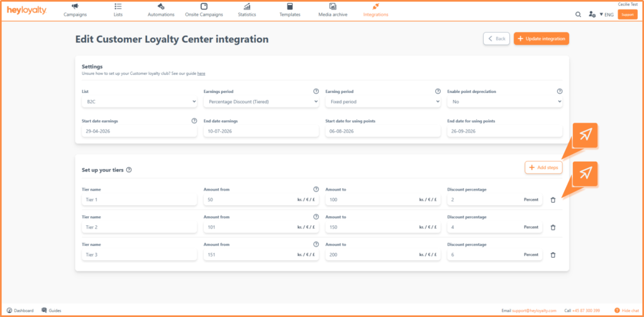Screen dimensions: 644x317
Task: Edit Tier 2 Discount percentage field
Action: [494, 227]
